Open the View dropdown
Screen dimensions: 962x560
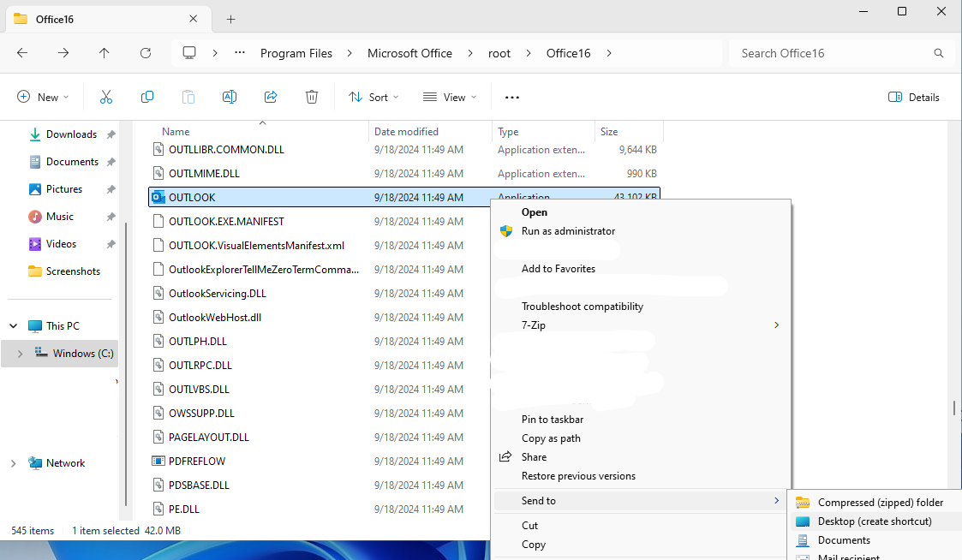pos(450,97)
